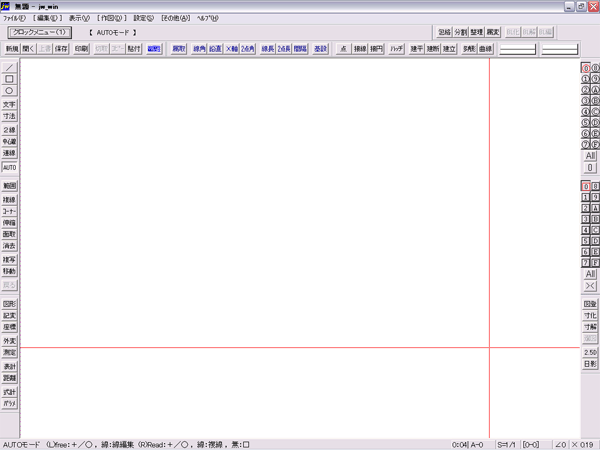This screenshot has height=450, width=600.
Task: Click 保存 to save the drawing
Action: click(61, 49)
